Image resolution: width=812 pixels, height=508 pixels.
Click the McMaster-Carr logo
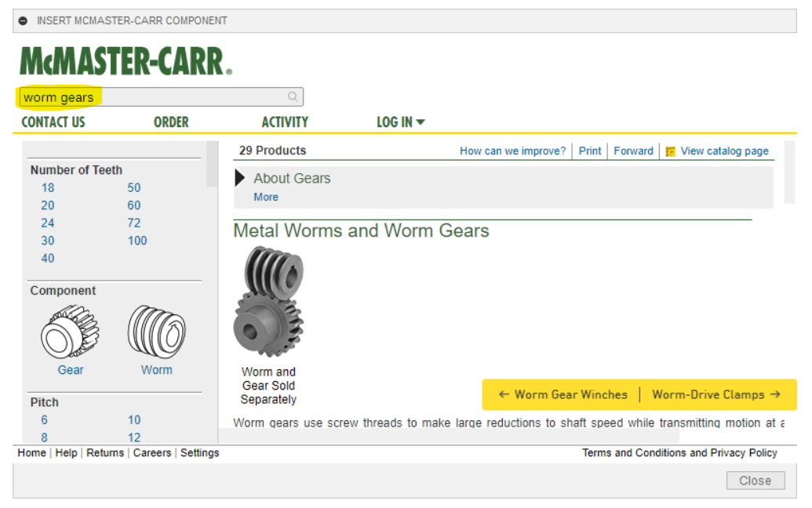[x=126, y=61]
